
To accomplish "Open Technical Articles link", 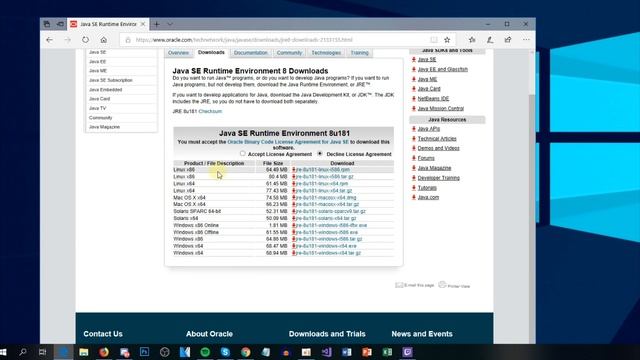I will (x=437, y=138).
